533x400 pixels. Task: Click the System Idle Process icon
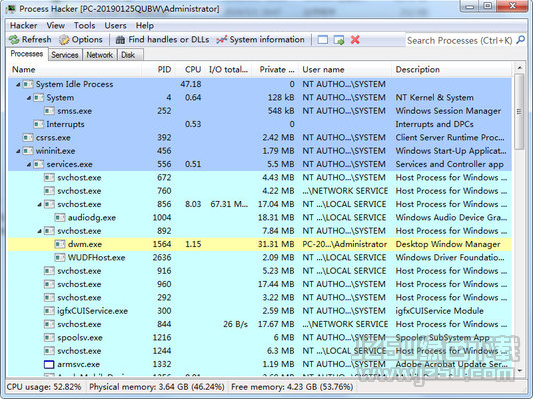pos(28,84)
